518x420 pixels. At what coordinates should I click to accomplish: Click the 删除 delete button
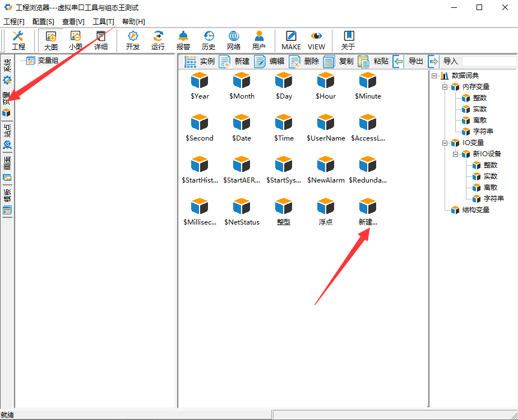pyautogui.click(x=304, y=61)
